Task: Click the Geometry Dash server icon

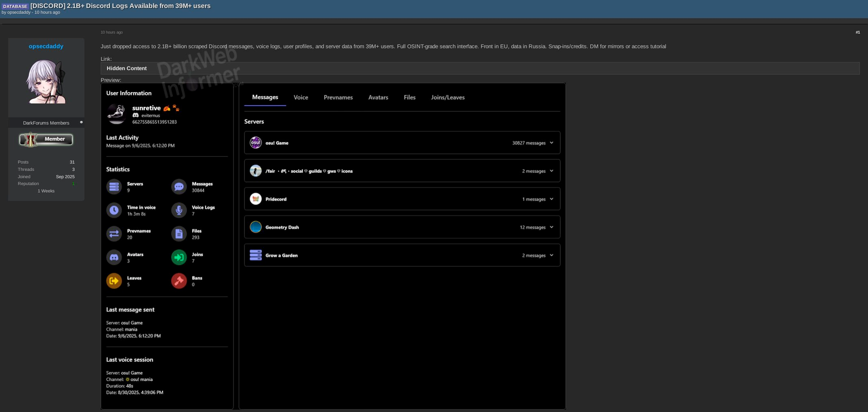Action: [256, 227]
